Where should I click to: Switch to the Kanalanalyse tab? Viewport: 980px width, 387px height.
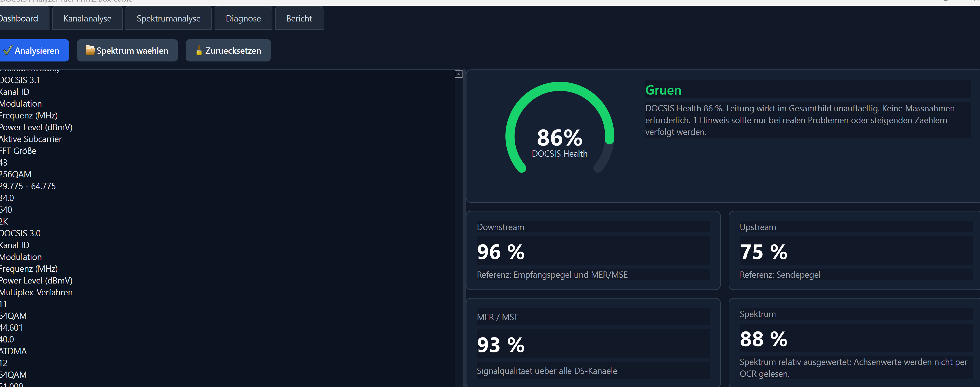tap(87, 18)
